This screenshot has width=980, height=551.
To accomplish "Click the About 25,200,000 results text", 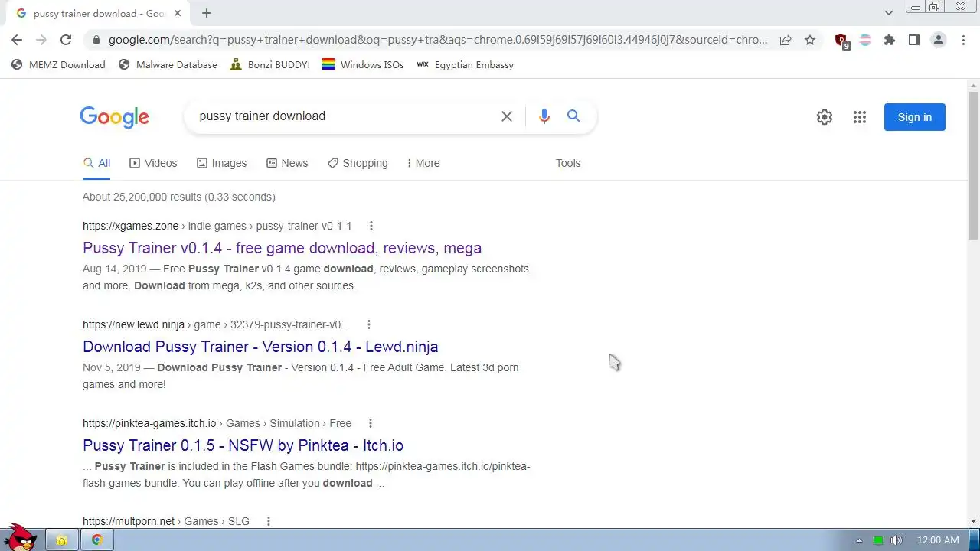I will click(x=179, y=197).
